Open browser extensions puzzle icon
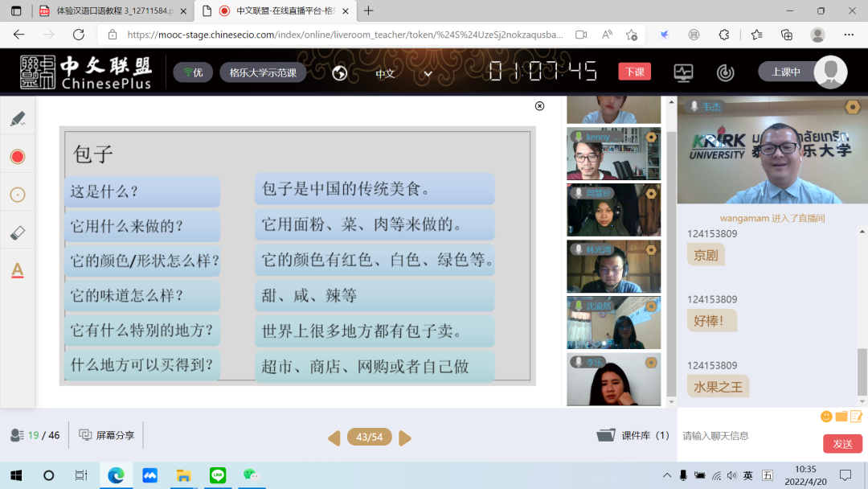 [x=724, y=35]
